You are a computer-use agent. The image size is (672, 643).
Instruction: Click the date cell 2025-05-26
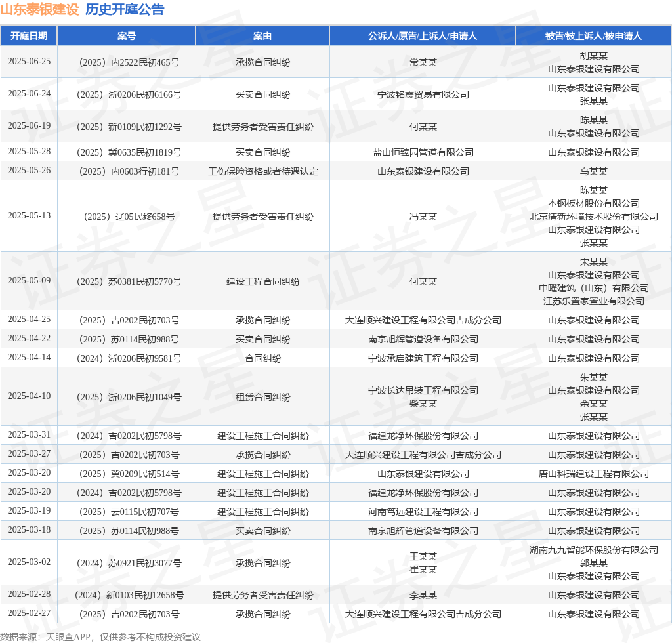click(x=29, y=170)
